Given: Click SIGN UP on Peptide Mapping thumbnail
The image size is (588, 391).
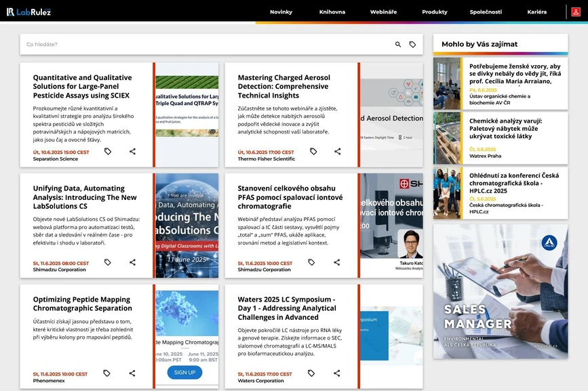Looking at the screenshot, I should (x=184, y=372).
